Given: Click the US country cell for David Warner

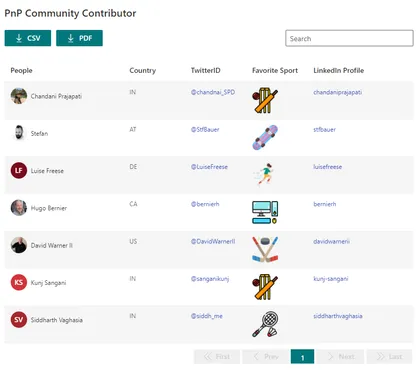Looking at the screenshot, I should click(x=133, y=241).
